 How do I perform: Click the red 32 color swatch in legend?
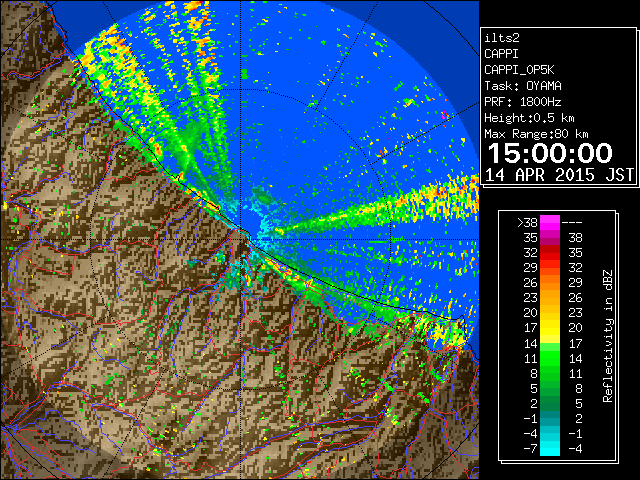(550, 253)
